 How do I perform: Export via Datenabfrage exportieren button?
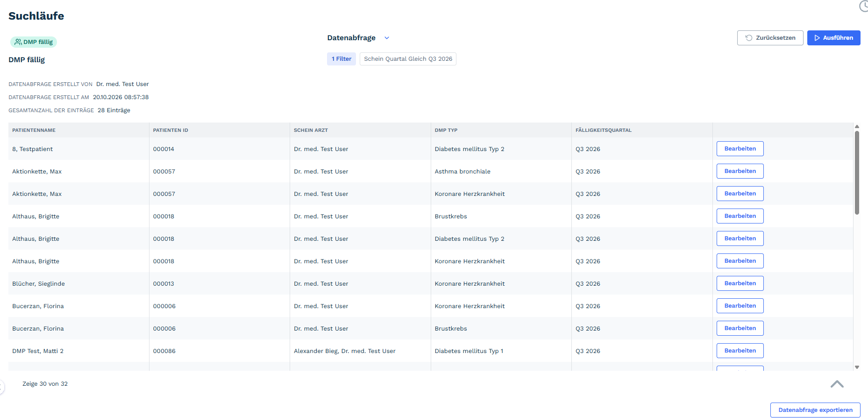pyautogui.click(x=815, y=410)
